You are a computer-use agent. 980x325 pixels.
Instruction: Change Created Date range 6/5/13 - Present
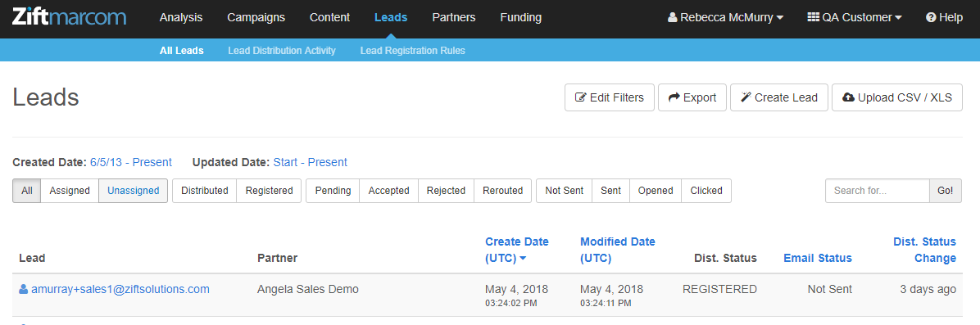[130, 162]
